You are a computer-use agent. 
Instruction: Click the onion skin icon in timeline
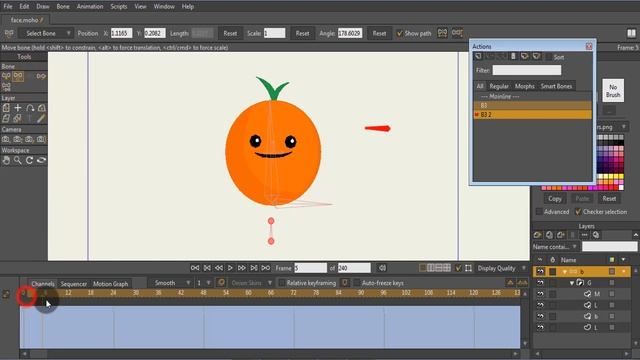[x=221, y=283]
